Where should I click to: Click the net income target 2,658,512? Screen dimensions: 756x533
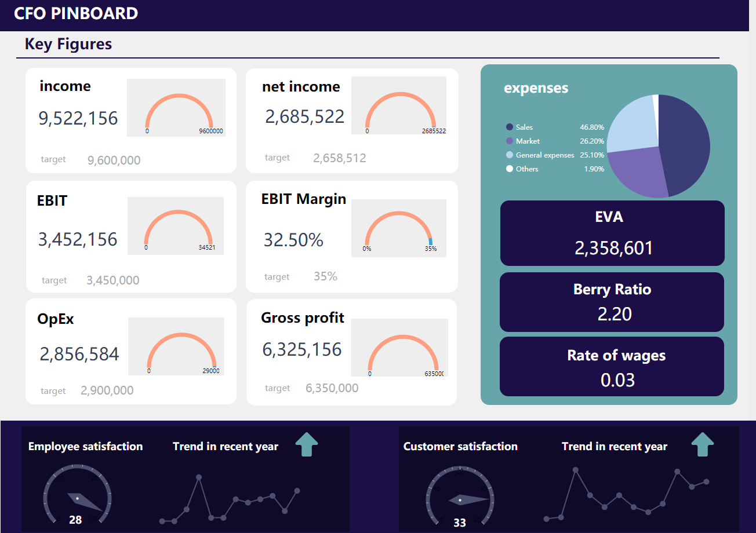coord(340,158)
